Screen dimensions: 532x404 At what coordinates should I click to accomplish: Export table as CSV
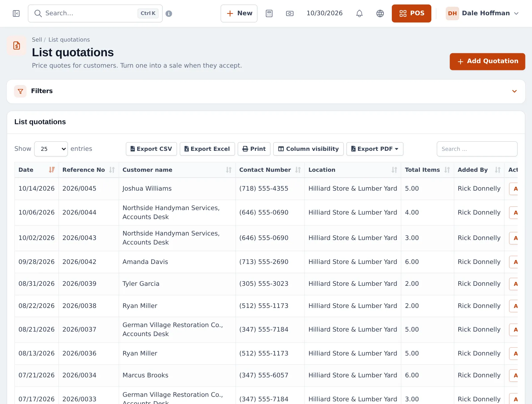click(151, 149)
